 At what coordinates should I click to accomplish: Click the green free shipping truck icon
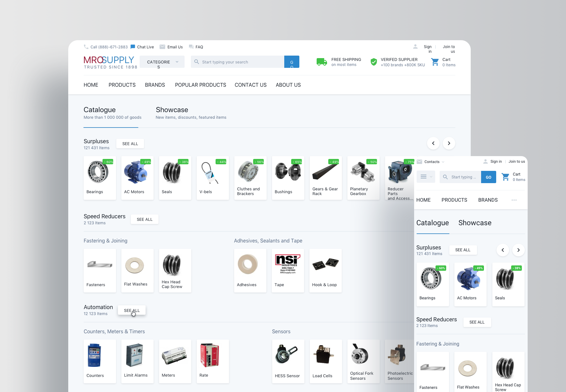click(322, 62)
